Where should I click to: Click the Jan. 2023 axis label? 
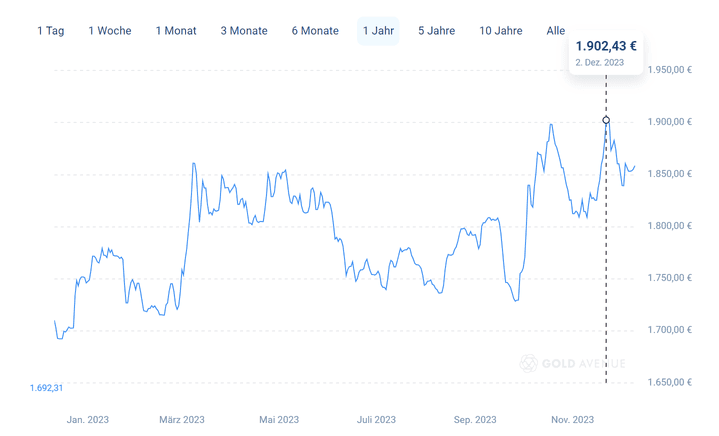tap(86, 420)
